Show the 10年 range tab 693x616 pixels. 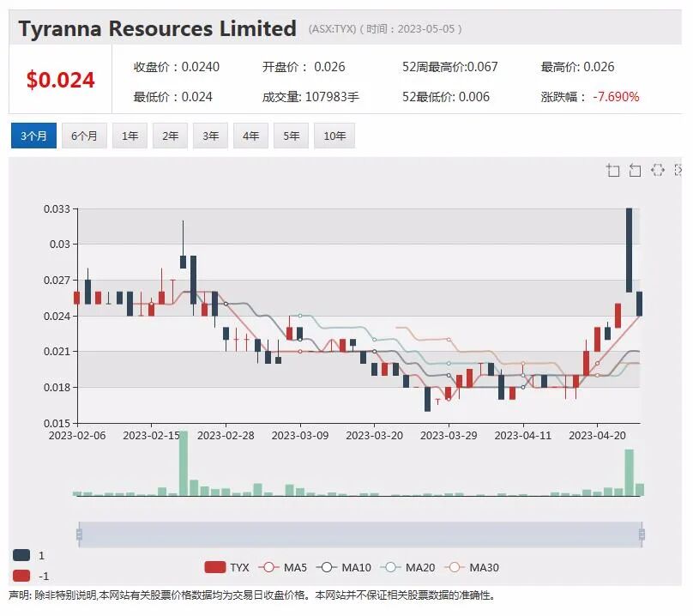coord(334,136)
